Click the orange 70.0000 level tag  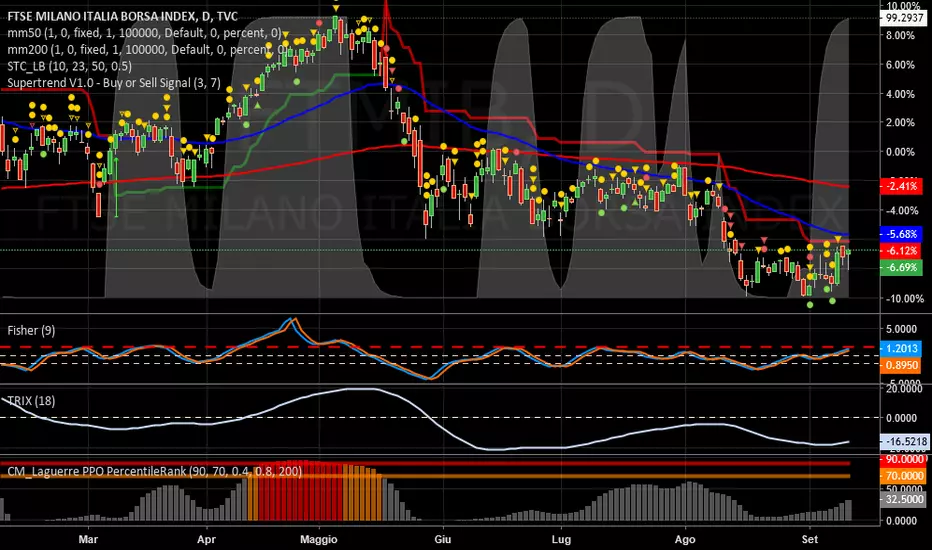[x=904, y=475]
